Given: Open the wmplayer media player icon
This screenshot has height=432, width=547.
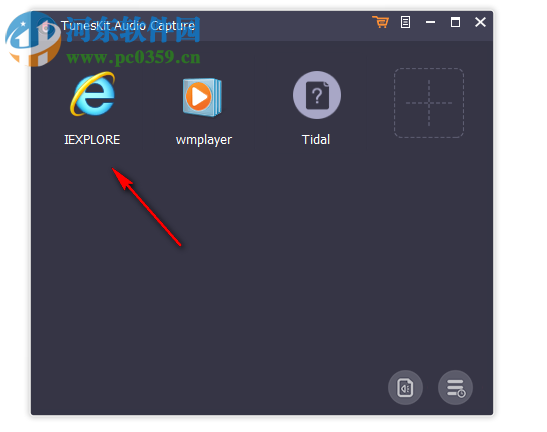Looking at the screenshot, I should [x=202, y=97].
